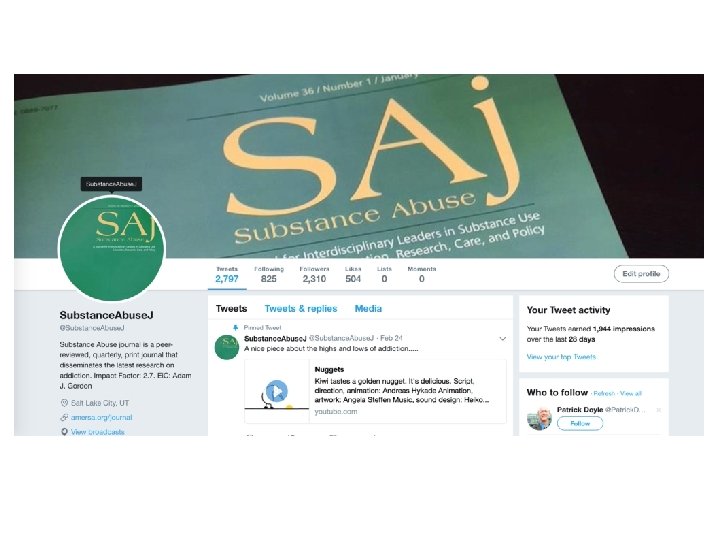Open Patrick Doyle's profile picture
Viewport: 720px width, 540px height.
[x=539, y=418]
